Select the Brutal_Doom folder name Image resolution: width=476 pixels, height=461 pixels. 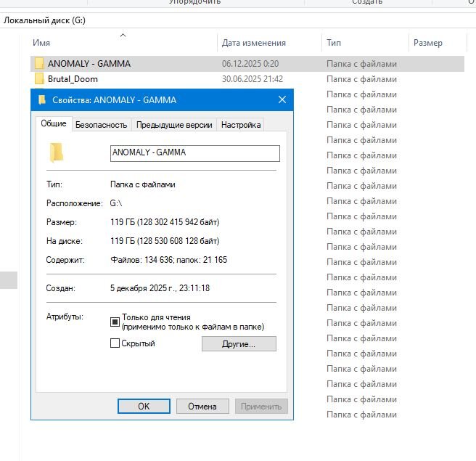(73, 79)
